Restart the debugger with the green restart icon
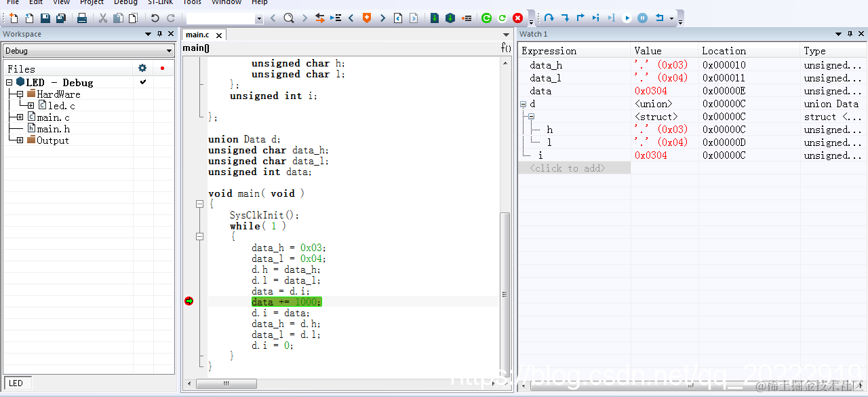868x397 pixels. point(486,18)
